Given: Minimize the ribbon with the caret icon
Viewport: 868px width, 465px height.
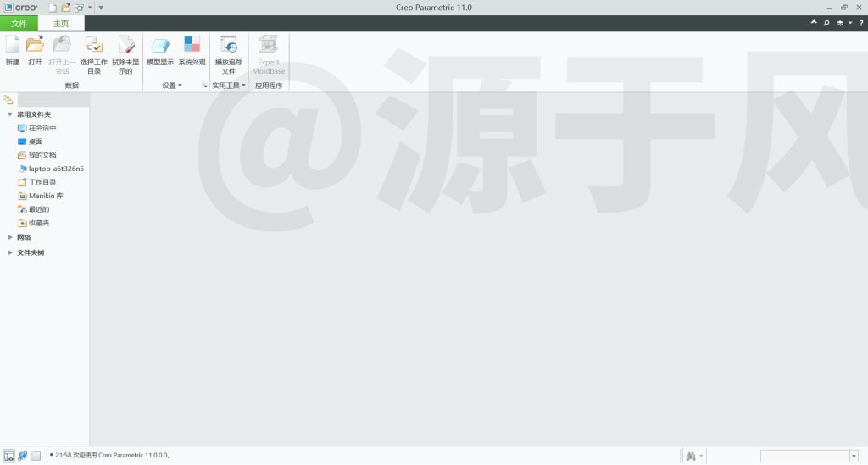Looking at the screenshot, I should click(x=813, y=22).
